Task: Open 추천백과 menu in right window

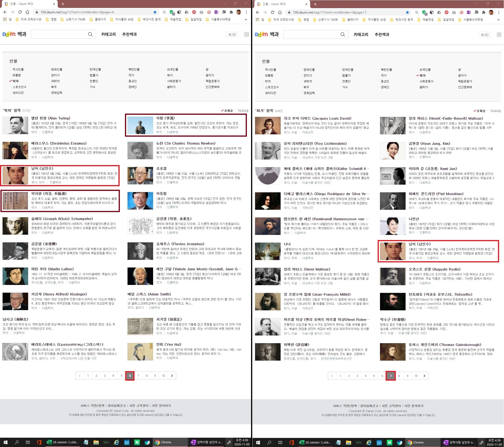Action: (x=382, y=34)
